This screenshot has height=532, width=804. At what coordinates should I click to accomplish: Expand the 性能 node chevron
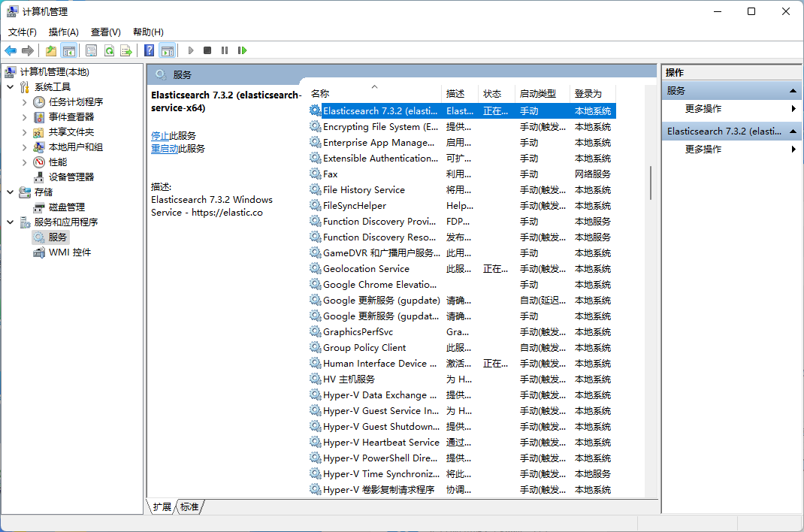tap(24, 162)
